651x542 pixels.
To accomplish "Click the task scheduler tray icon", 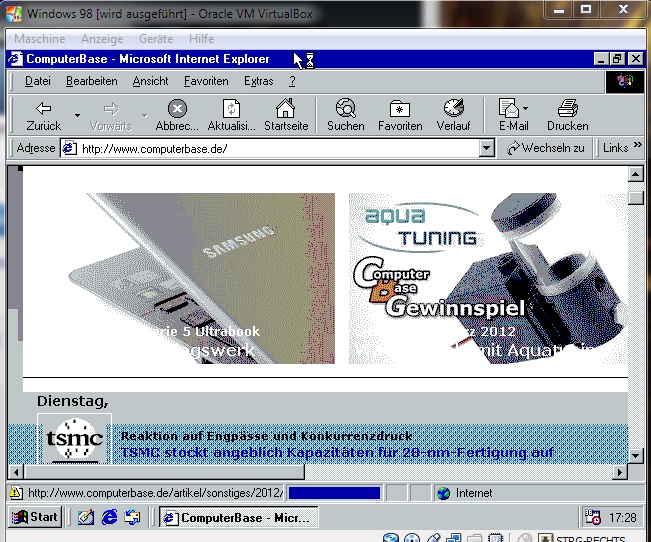I will point(592,517).
